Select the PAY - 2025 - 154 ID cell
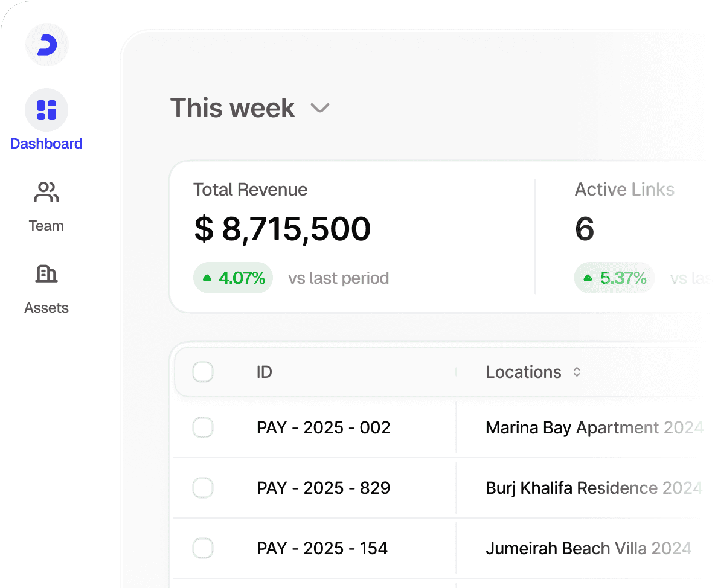The width and height of the screenshot is (715, 588). 322,548
